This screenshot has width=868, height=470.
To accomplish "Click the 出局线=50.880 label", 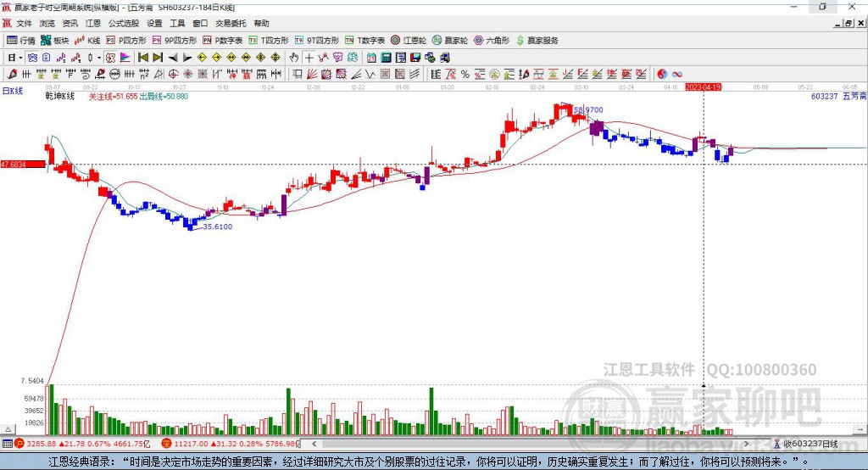I will click(164, 97).
